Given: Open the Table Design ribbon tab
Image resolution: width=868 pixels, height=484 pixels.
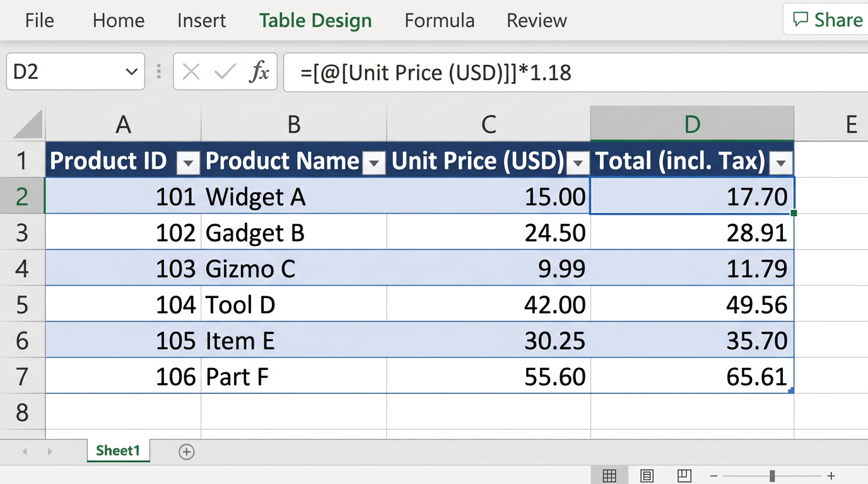Looking at the screenshot, I should point(315,21).
